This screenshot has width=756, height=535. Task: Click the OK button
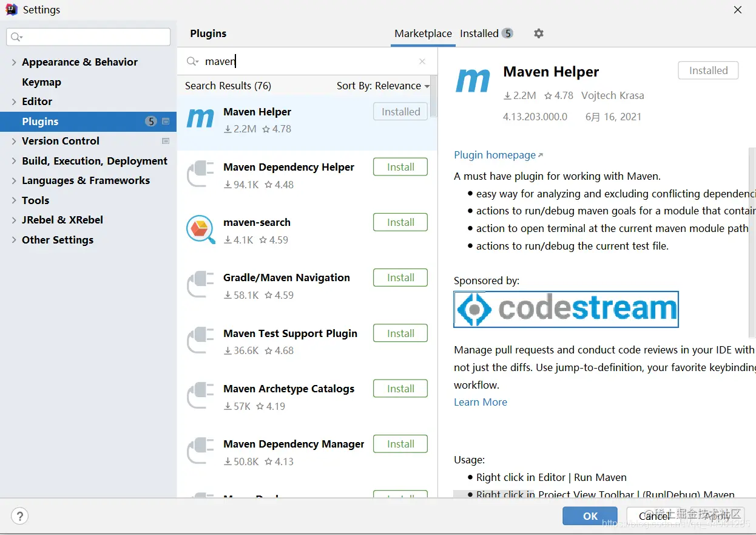(590, 516)
